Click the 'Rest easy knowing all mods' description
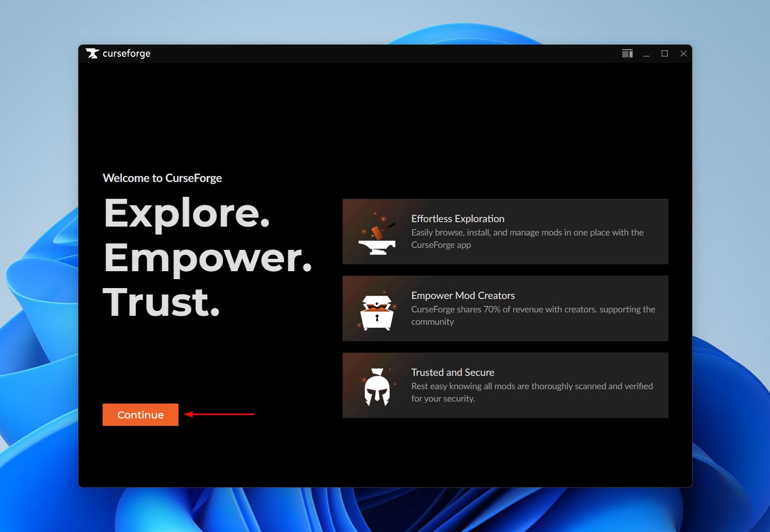770x532 pixels. (532, 392)
